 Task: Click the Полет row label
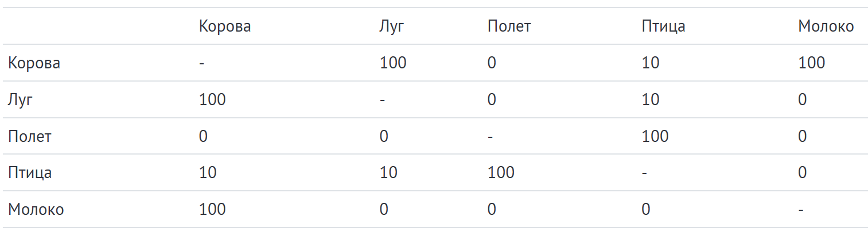point(30,137)
